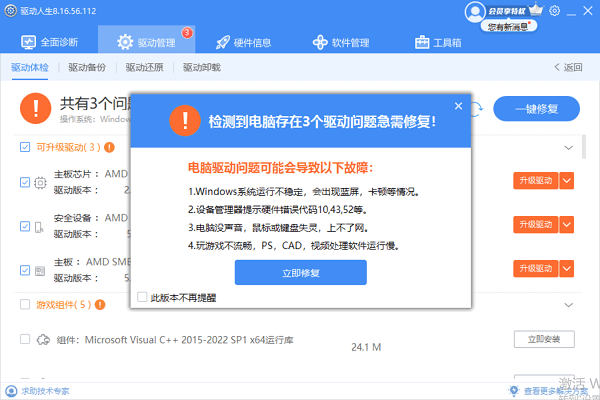Click 升级驱动 for 主板芯片

536,181
